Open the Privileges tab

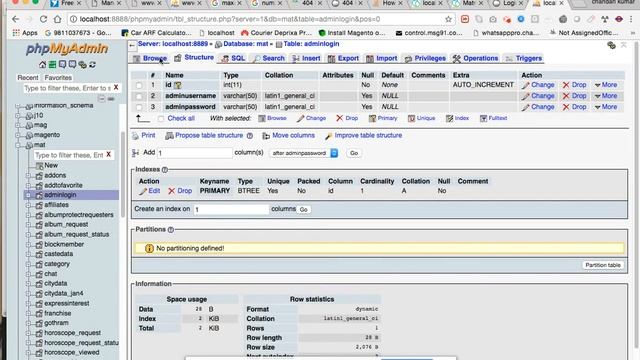(425, 58)
